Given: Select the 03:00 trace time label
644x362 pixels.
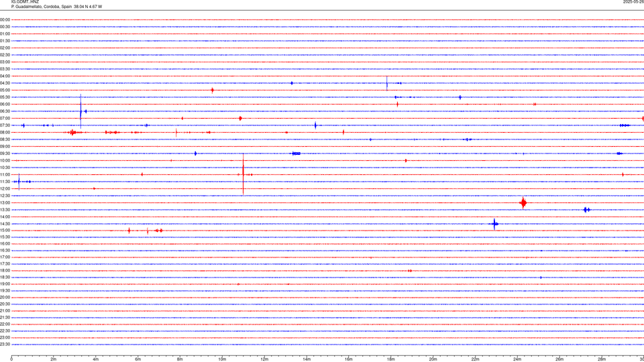Looking at the screenshot, I should tap(5, 62).
